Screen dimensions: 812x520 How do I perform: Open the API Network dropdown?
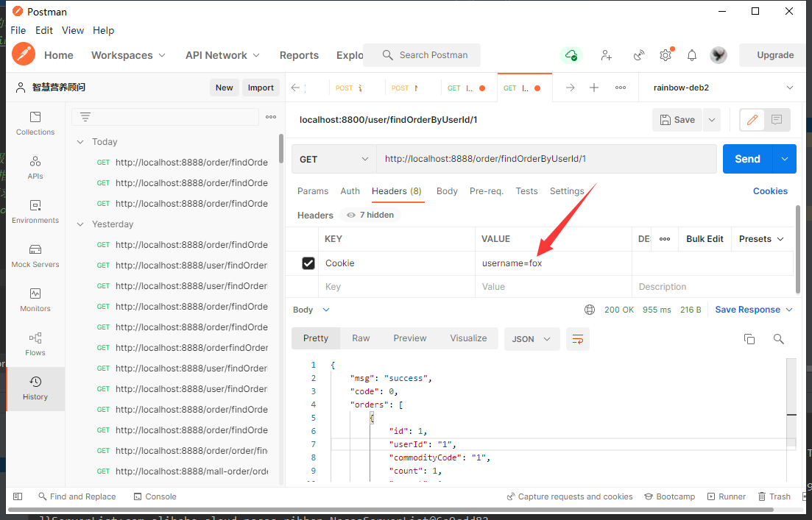point(222,55)
